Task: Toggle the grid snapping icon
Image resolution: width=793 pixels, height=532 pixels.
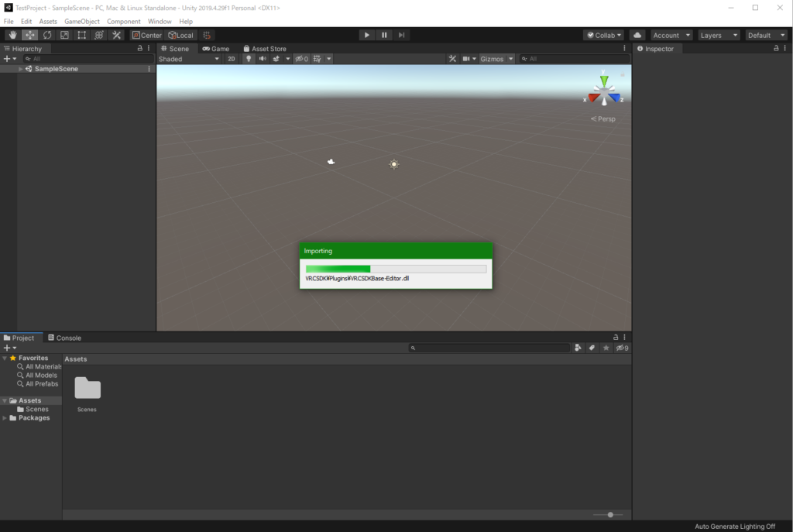Action: pos(207,35)
